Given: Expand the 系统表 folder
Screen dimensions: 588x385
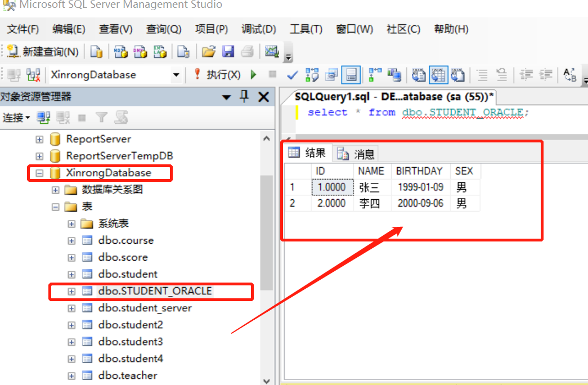Looking at the screenshot, I should click(71, 224).
